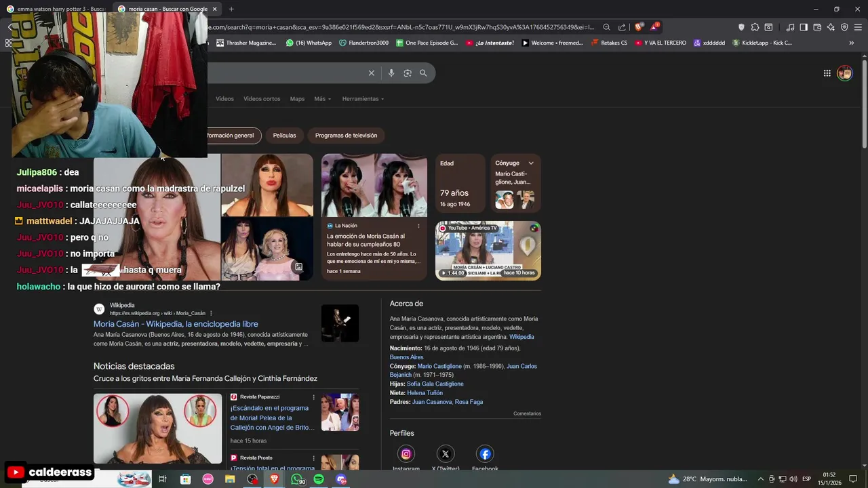Screen dimensions: 868x488
Task: Switch to the Maps search tab
Action: [x=297, y=99]
